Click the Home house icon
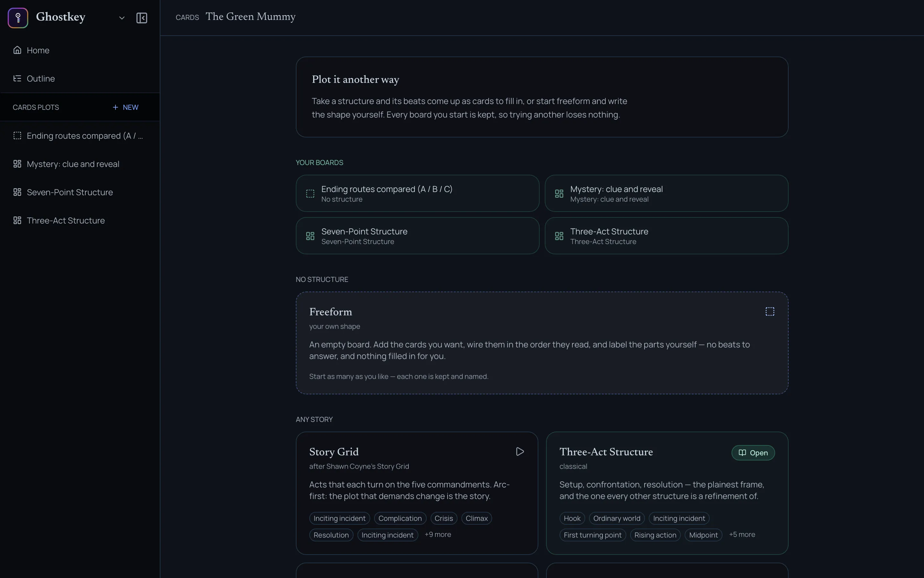924x578 pixels. coord(17,50)
